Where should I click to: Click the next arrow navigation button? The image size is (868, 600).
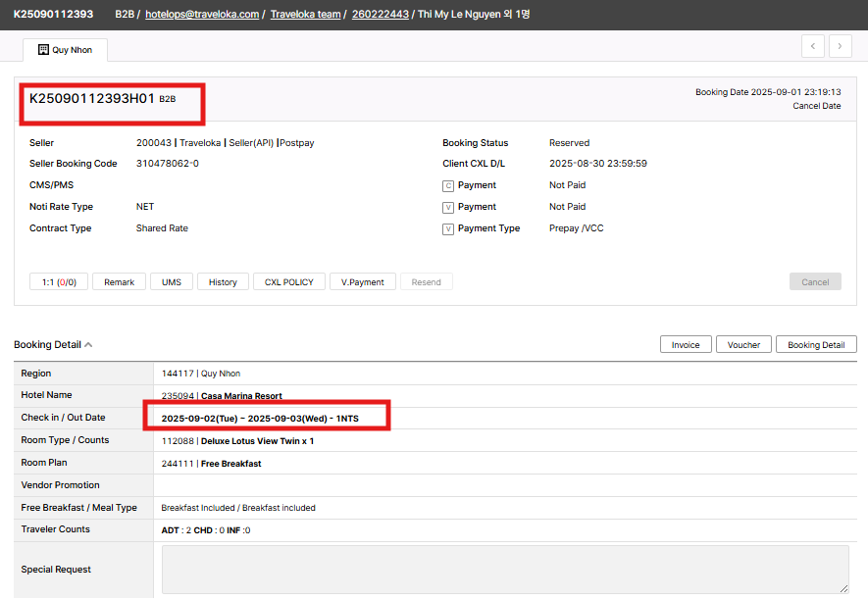tap(840, 46)
